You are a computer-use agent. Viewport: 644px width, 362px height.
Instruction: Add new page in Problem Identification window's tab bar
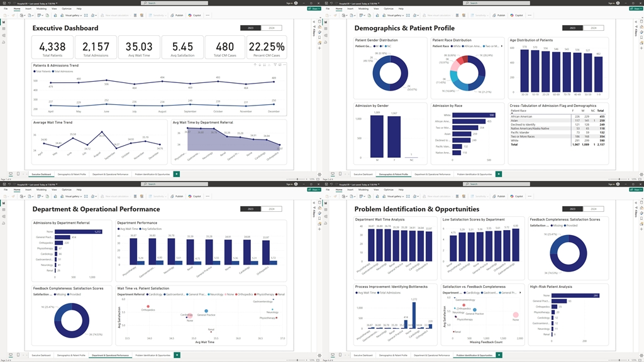[499, 355]
